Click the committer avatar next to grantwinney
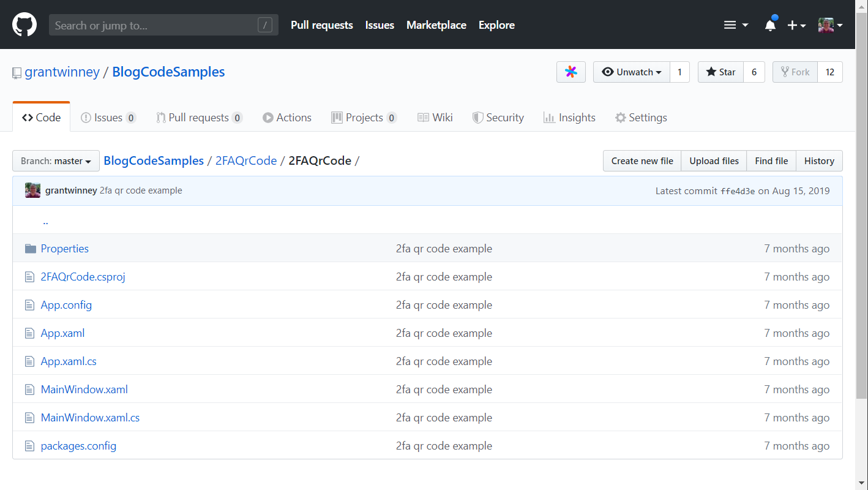This screenshot has height=490, width=868. pyautogui.click(x=33, y=190)
